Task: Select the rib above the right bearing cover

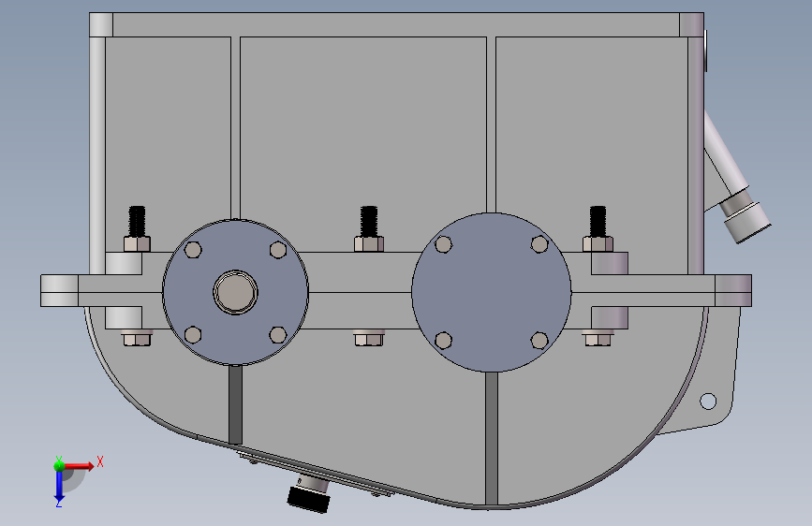Action: coord(491,124)
